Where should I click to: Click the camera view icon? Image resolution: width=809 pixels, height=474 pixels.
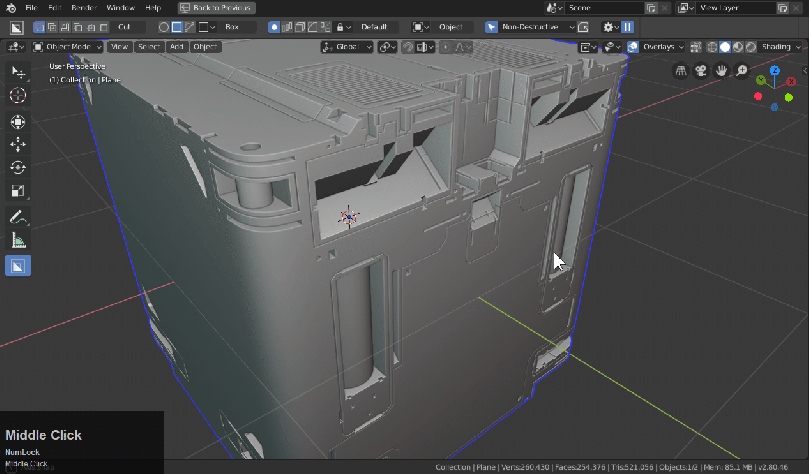701,70
